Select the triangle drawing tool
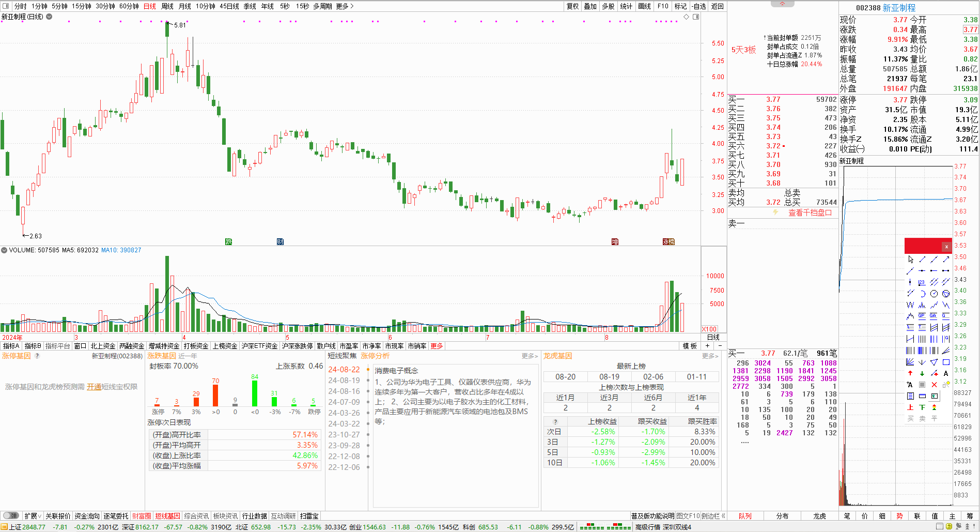The width and height of the screenshot is (980, 532). tap(934, 362)
